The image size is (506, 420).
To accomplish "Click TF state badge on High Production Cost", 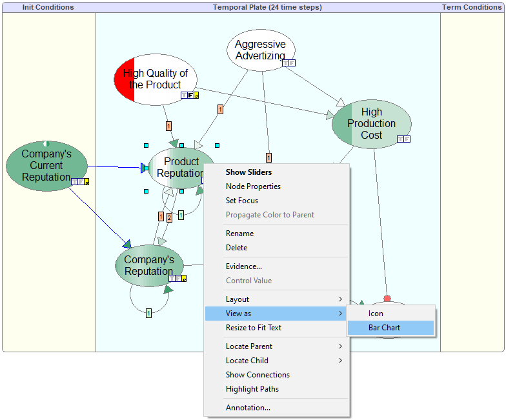I will [404, 139].
